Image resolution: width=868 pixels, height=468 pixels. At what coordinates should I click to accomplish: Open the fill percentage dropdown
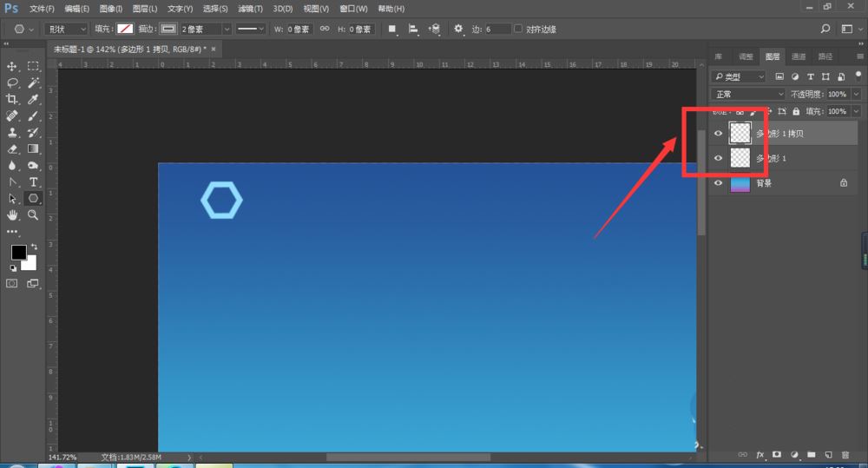pos(857,111)
